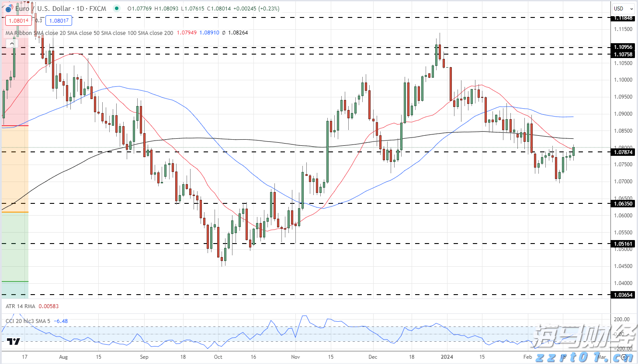Click the EUR/USD flag symbol icon
The width and height of the screenshot is (638, 364).
9,9
